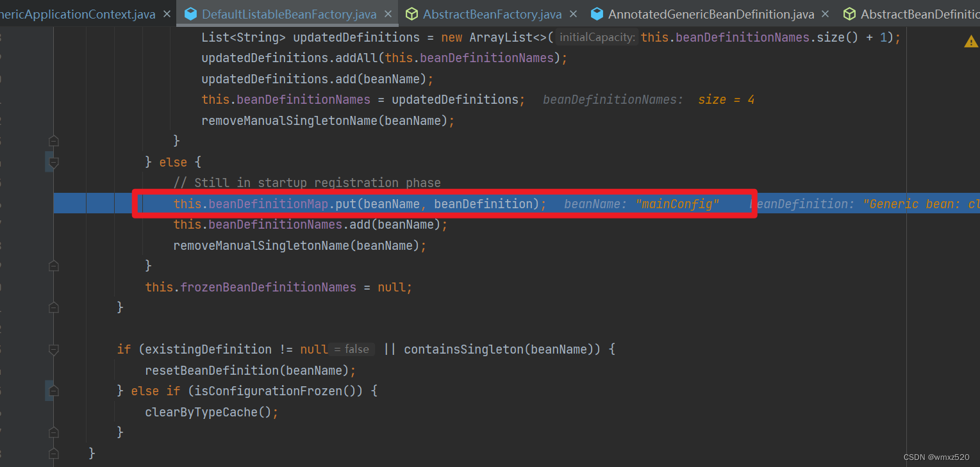980x467 pixels.
Task: Click the '= false' inline debug value
Action: point(353,349)
